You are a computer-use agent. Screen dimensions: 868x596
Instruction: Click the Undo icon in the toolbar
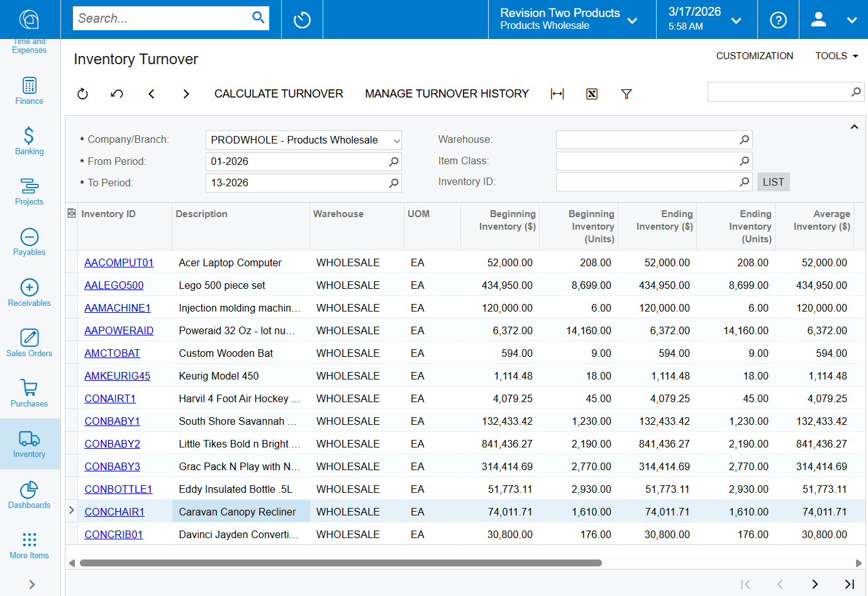click(x=117, y=94)
